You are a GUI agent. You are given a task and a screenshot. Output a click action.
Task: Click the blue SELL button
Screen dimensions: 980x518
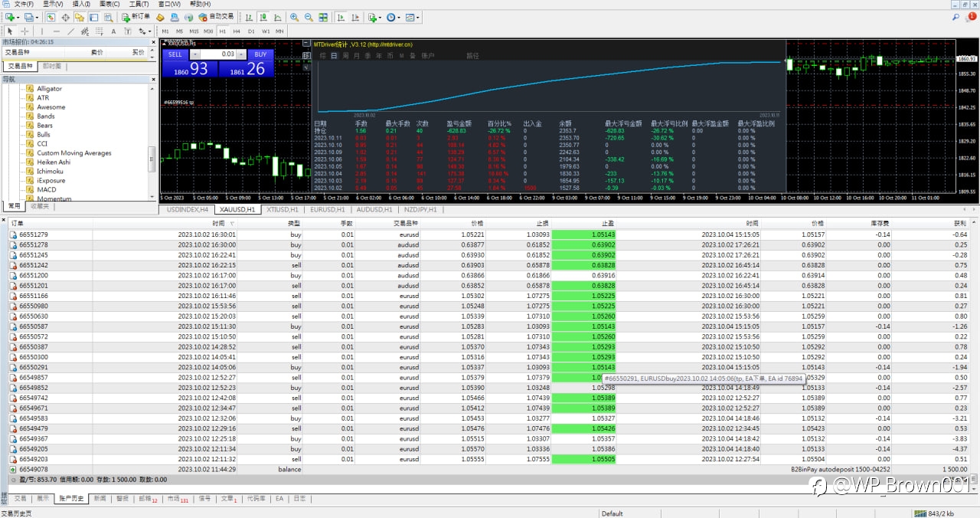(x=175, y=54)
